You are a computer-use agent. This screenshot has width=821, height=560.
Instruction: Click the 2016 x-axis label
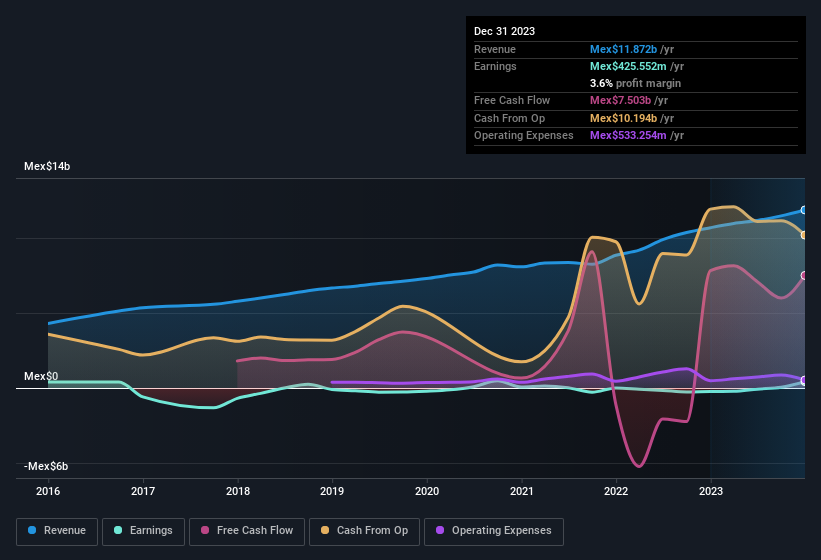click(48, 491)
